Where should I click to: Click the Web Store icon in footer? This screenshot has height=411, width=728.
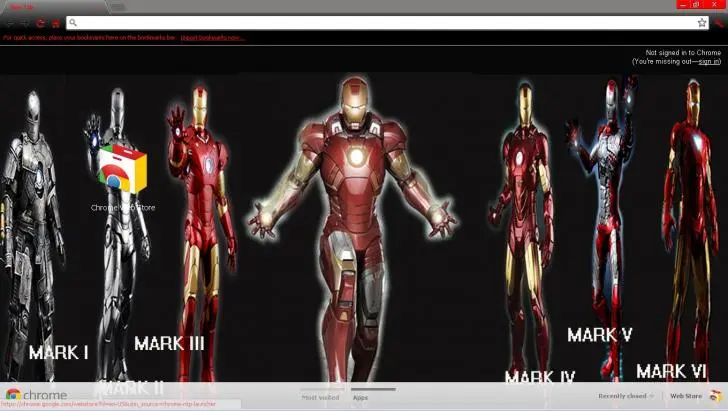coord(714,396)
